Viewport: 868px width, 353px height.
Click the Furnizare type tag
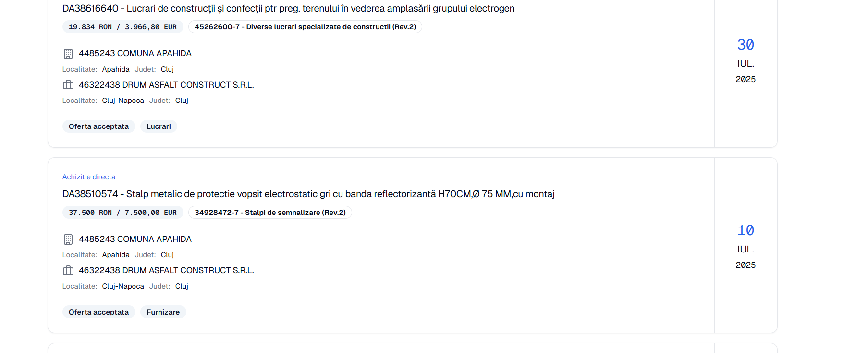tap(163, 312)
